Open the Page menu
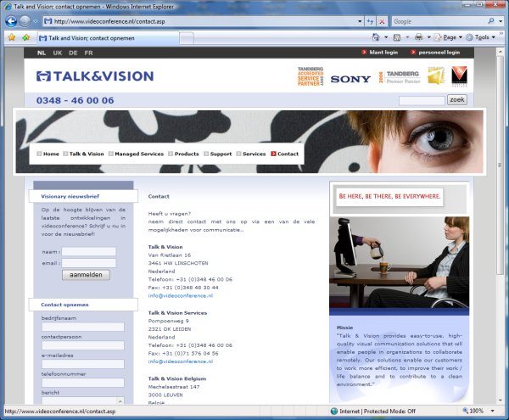Screen dimensions: 509x420 tap(448, 37)
